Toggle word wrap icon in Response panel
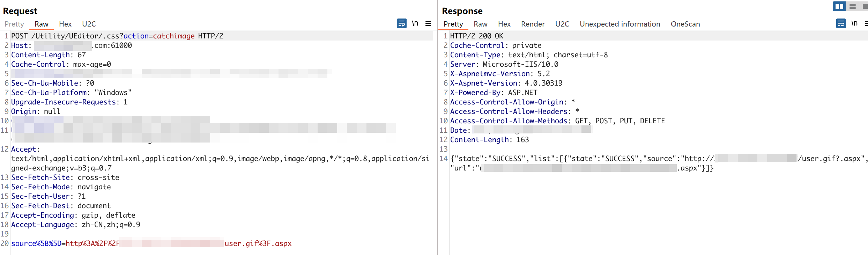Image resolution: width=868 pixels, height=255 pixels. [841, 23]
